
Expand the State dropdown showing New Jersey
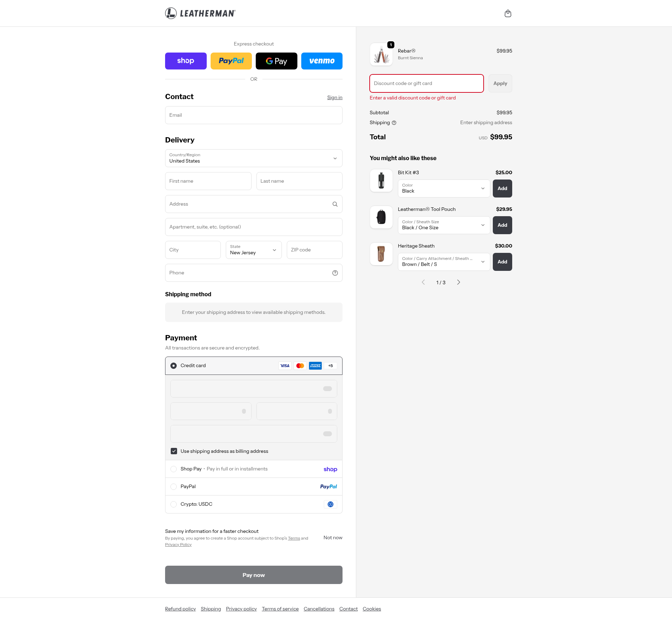coord(254,250)
